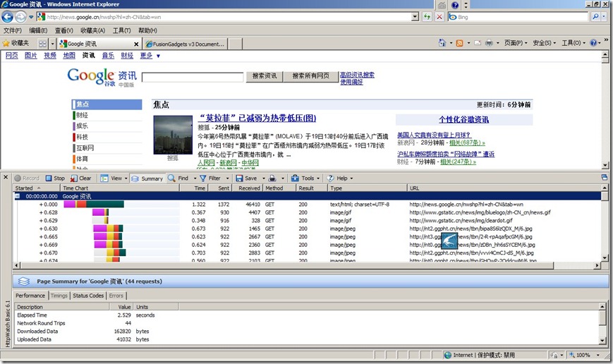Open the Quick Tabs grid icon
Screen dimensions: 613x364
point(42,44)
